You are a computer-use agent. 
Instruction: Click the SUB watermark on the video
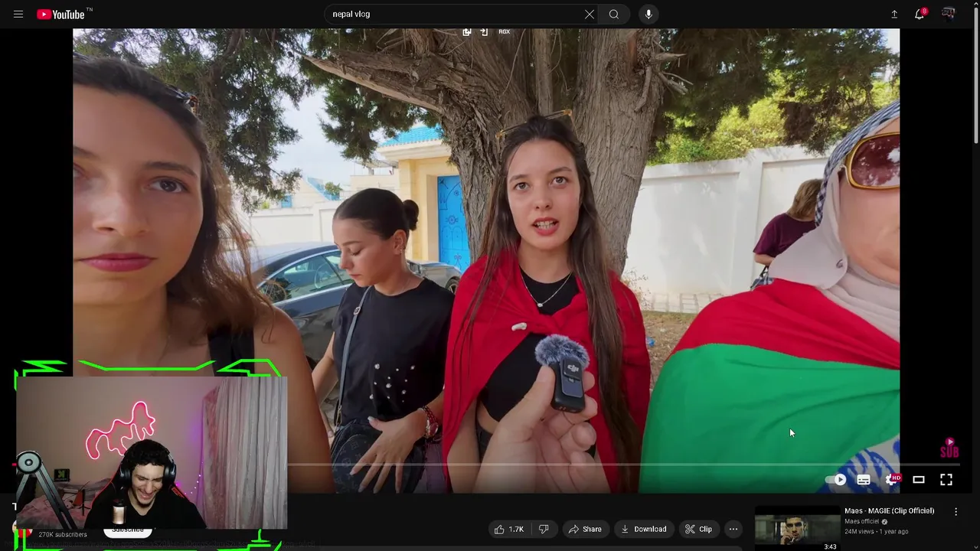[x=949, y=448]
